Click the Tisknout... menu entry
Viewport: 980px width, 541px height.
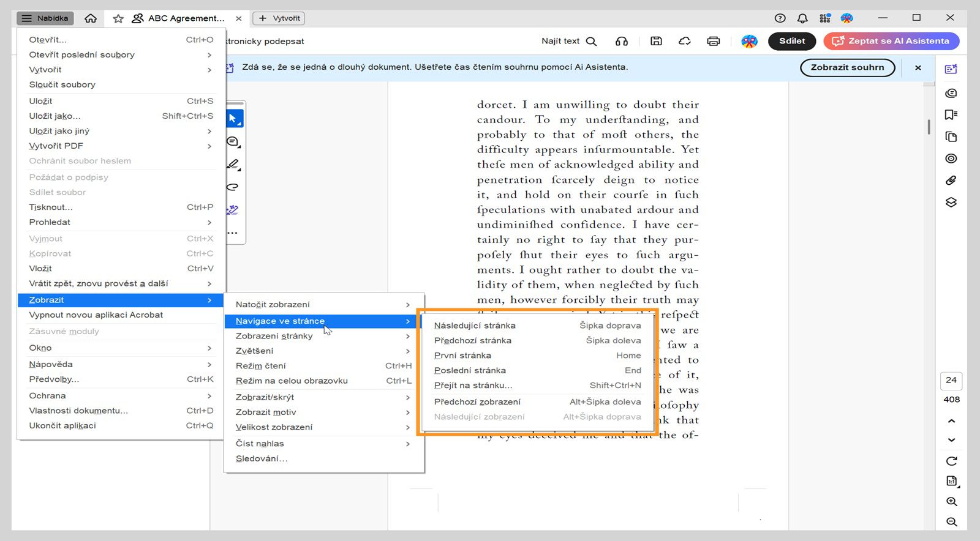[x=121, y=207]
